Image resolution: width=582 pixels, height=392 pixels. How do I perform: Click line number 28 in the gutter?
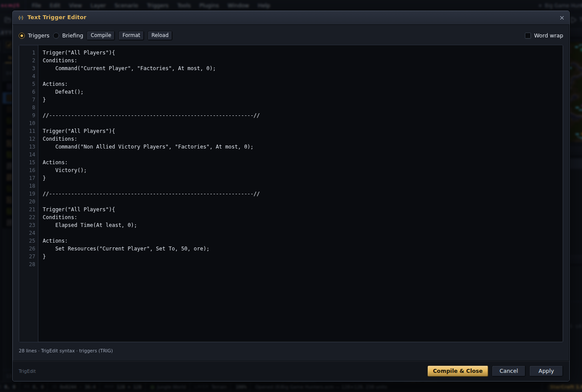[32, 264]
